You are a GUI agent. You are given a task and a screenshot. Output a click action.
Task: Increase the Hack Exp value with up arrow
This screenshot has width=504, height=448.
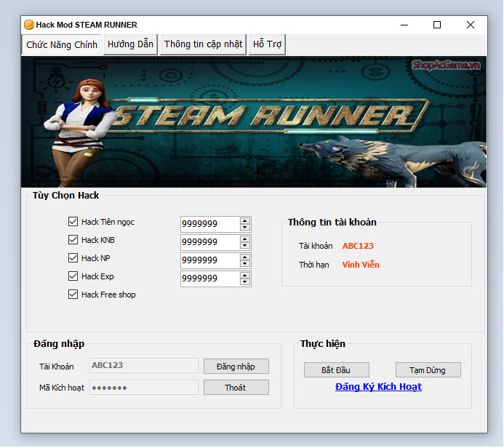click(x=245, y=276)
